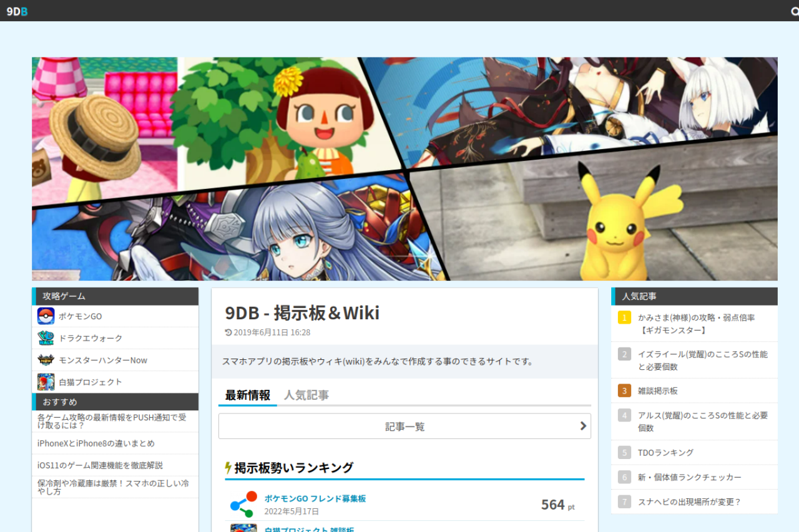
Task: Click the Pokémon GO pokeball icon
Action: (46, 316)
